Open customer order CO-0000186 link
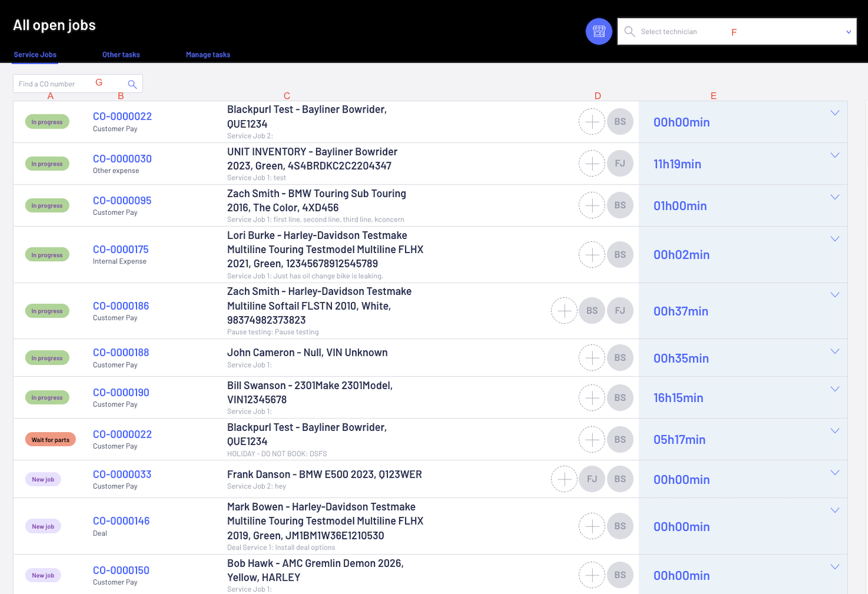The width and height of the screenshot is (868, 594). click(x=121, y=306)
